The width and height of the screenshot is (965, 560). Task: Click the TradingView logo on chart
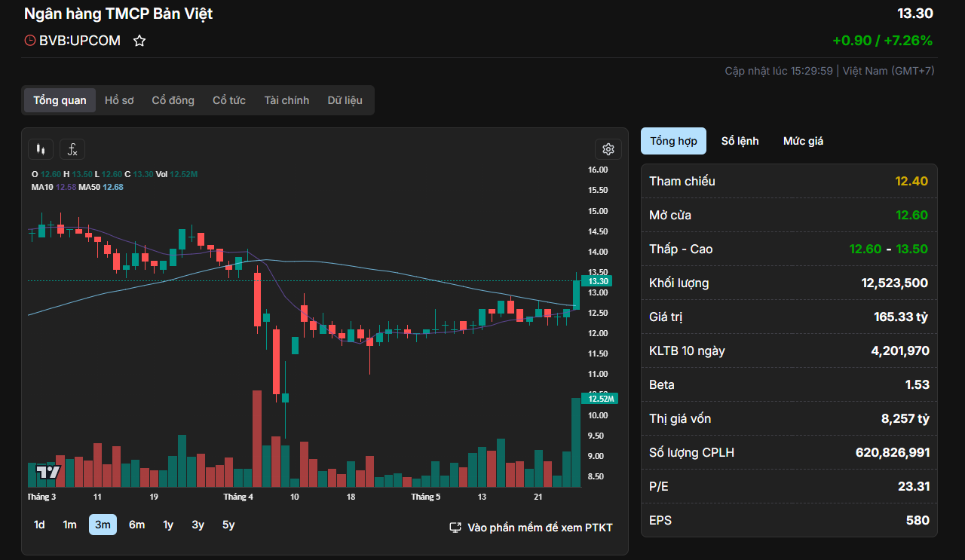[x=48, y=473]
